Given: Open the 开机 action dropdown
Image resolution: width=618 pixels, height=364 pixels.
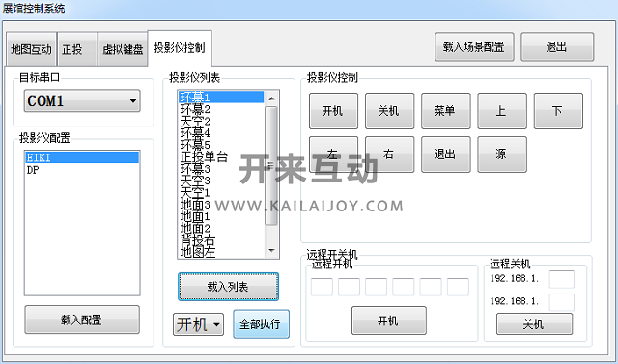Looking at the screenshot, I should point(198,324).
